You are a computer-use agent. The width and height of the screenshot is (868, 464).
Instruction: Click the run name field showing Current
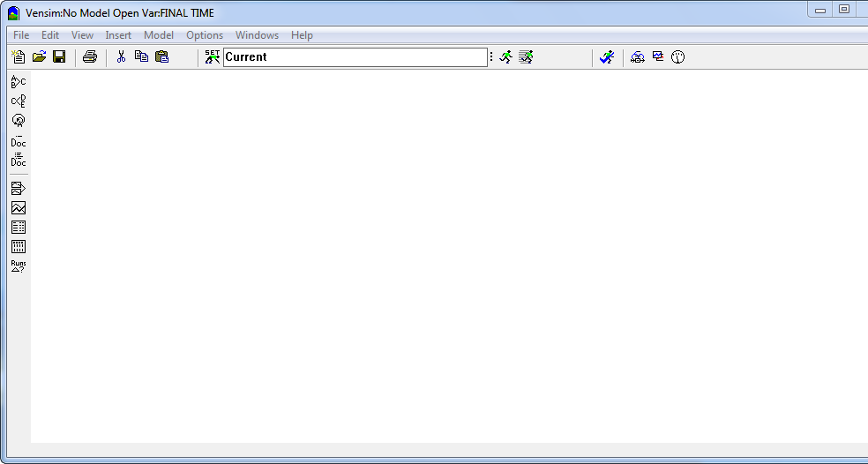point(355,57)
